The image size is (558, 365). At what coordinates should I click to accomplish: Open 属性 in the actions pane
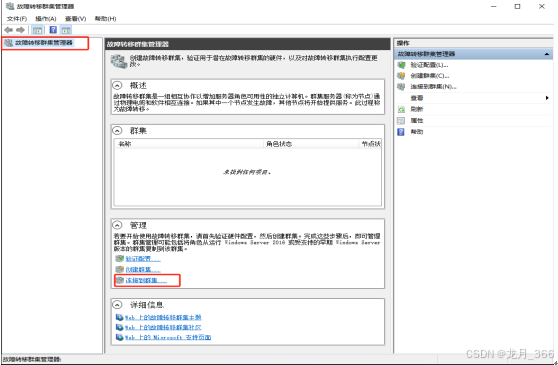tap(417, 121)
